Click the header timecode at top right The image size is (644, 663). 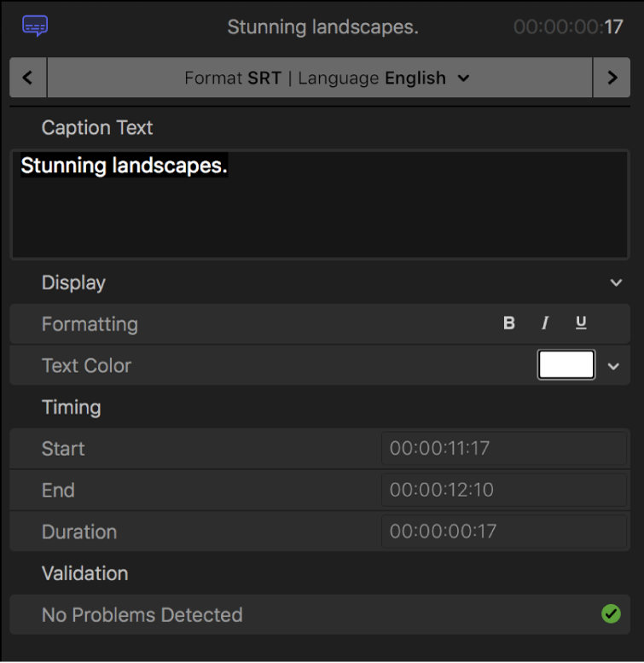click(x=568, y=27)
